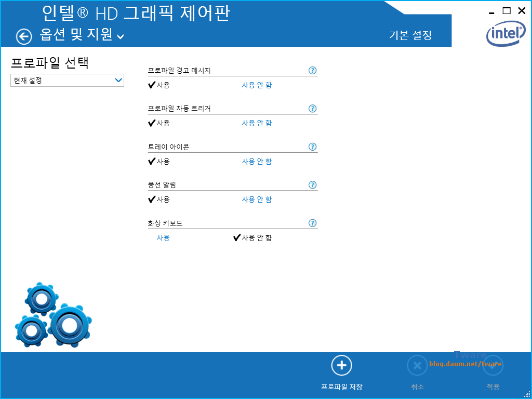The width and height of the screenshot is (532, 399).
Task: Open help for 풍선 알림
Action: [x=312, y=185]
